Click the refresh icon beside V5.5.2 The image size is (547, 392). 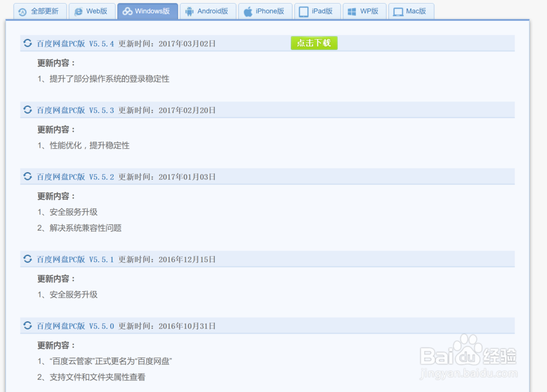coord(27,176)
